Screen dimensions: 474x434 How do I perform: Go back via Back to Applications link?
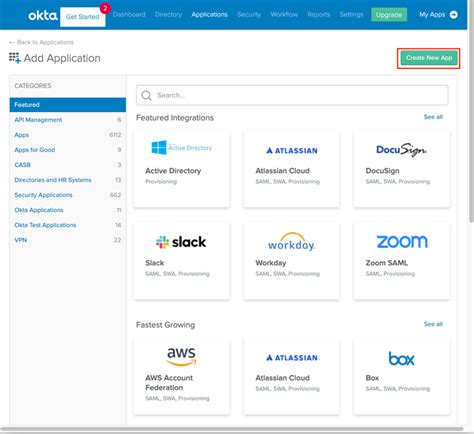[41, 42]
